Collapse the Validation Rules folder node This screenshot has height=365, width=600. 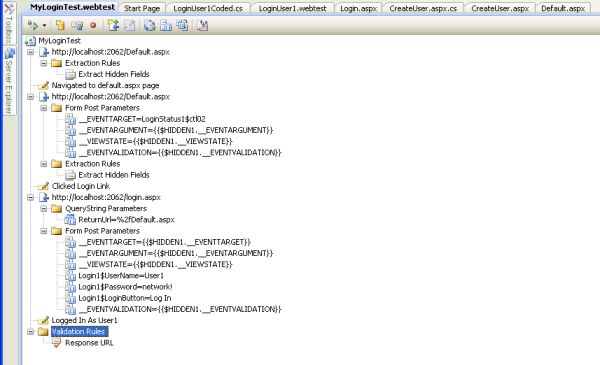coord(31,332)
